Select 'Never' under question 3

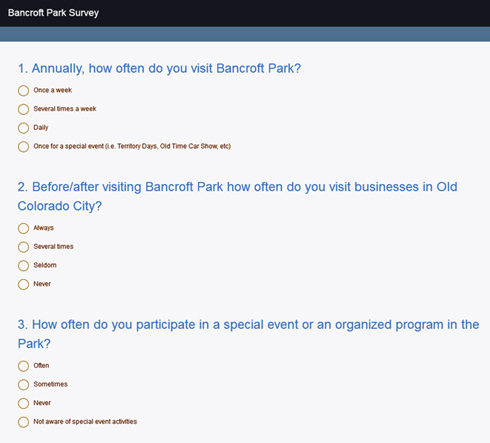coord(23,403)
